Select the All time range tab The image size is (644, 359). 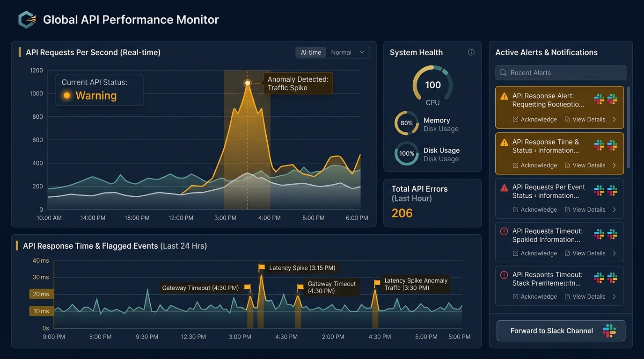click(311, 52)
